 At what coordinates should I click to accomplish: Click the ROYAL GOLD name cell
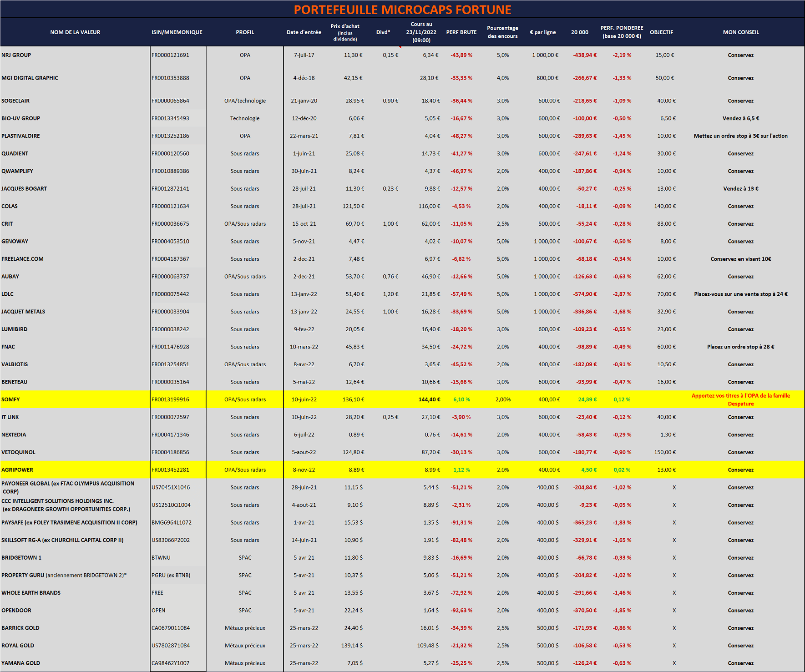(18, 646)
